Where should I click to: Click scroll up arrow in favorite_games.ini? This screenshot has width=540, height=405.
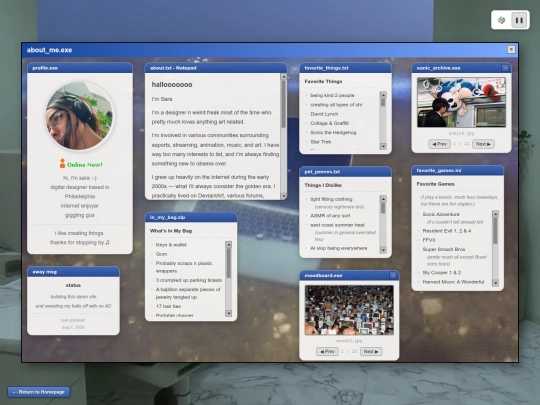[x=495, y=214]
